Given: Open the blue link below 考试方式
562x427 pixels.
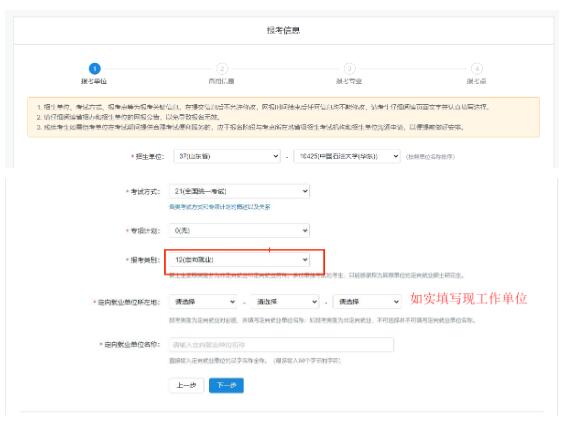Looking at the screenshot, I should [x=220, y=207].
